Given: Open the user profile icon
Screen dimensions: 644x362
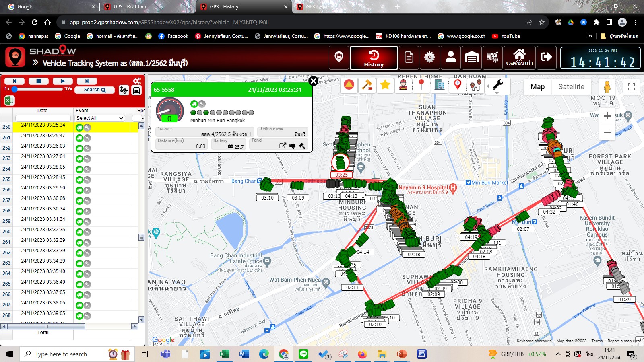Looking at the screenshot, I should click(450, 58).
